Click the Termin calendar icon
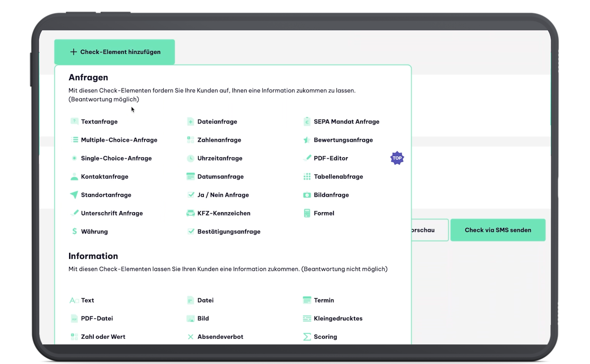590x364 pixels. click(x=307, y=300)
